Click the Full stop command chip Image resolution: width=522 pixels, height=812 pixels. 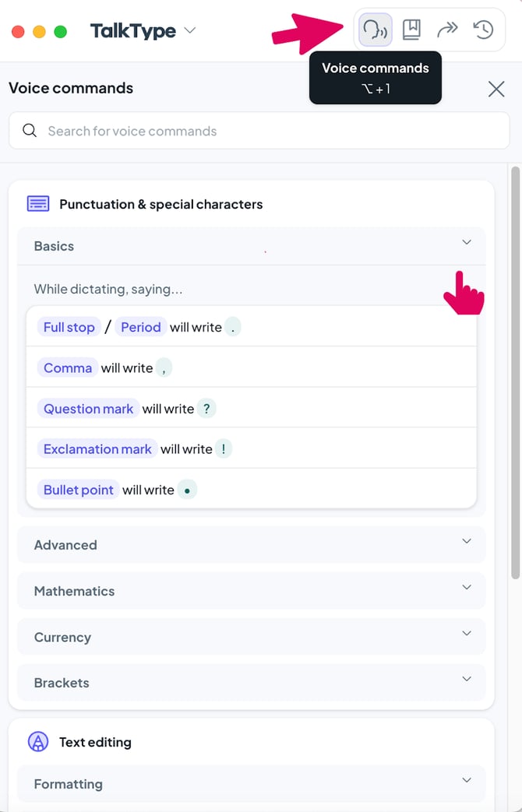pos(69,327)
